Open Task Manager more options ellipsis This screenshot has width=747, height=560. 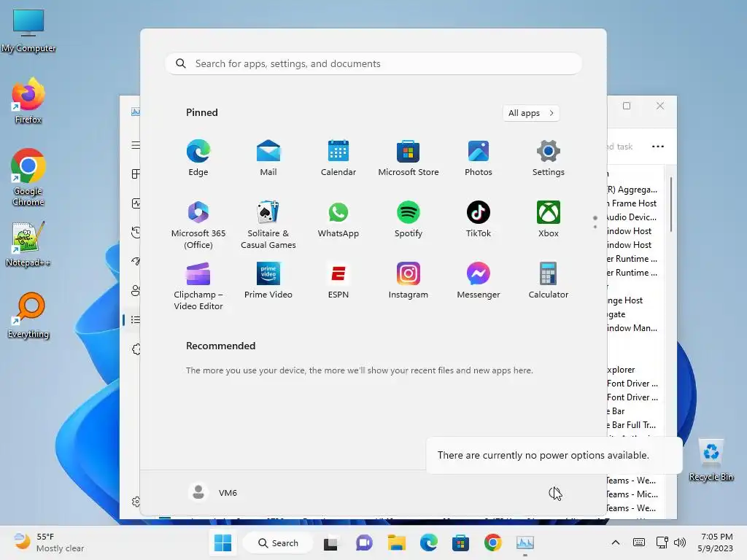click(657, 147)
